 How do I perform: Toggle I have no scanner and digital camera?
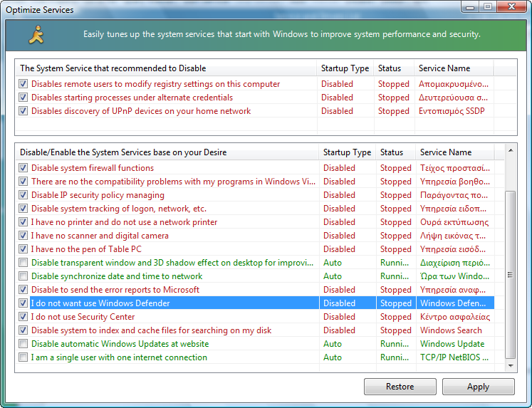pos(24,236)
